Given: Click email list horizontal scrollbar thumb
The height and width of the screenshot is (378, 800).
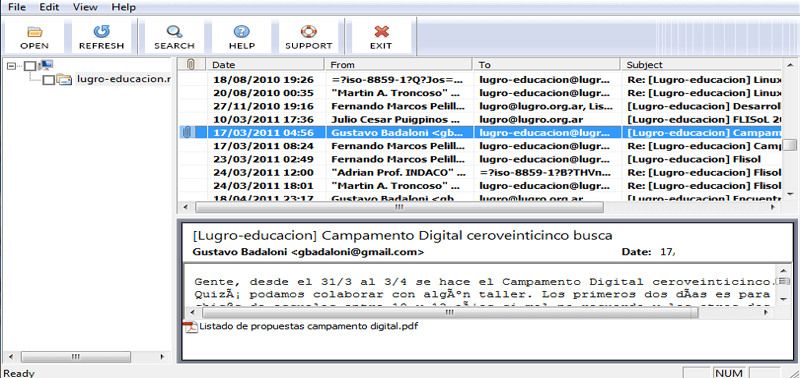Looking at the screenshot, I should pyautogui.click(x=399, y=207).
